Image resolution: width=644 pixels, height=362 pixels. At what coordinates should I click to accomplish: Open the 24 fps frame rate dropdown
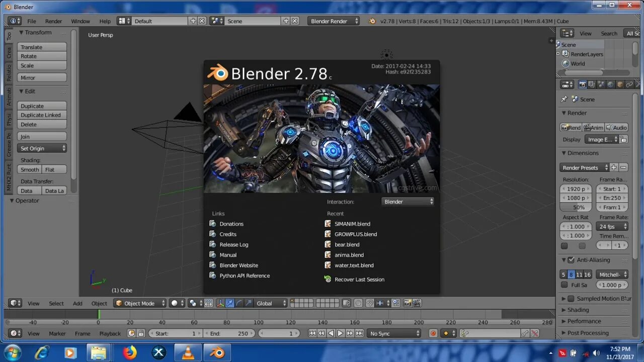pyautogui.click(x=612, y=226)
